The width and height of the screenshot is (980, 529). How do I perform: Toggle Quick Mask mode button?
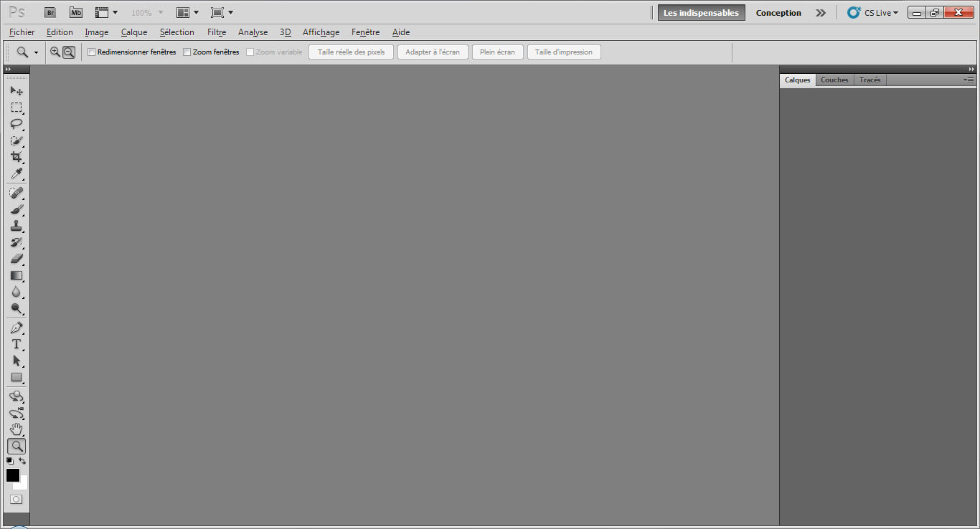[x=16, y=499]
